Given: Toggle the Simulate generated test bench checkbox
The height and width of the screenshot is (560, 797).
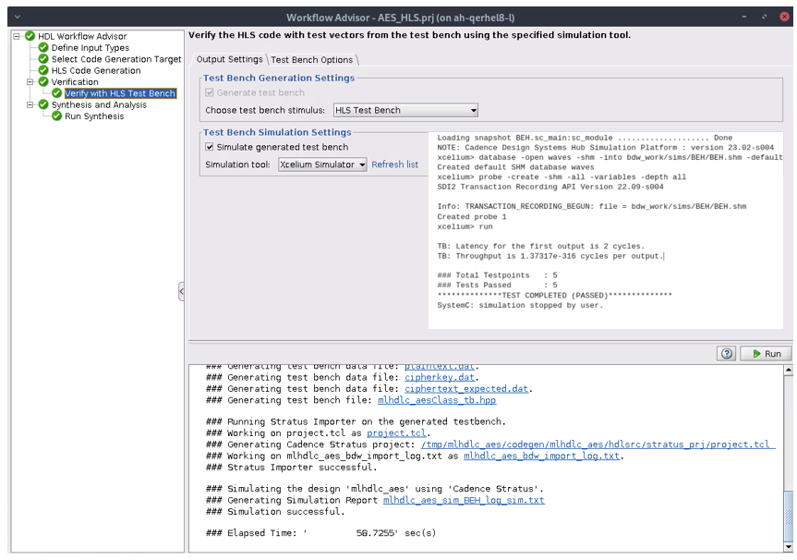Looking at the screenshot, I should tap(210, 148).
